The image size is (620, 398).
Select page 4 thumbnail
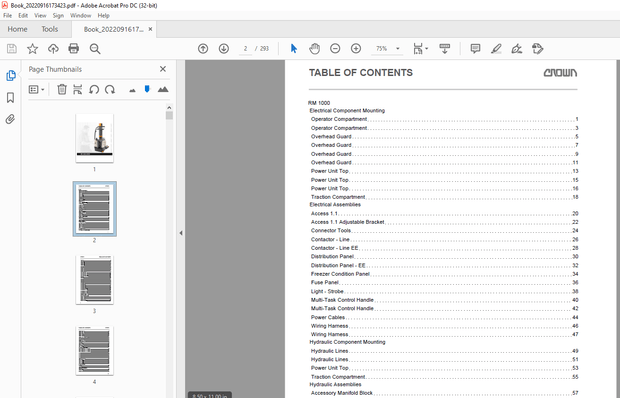(x=95, y=350)
